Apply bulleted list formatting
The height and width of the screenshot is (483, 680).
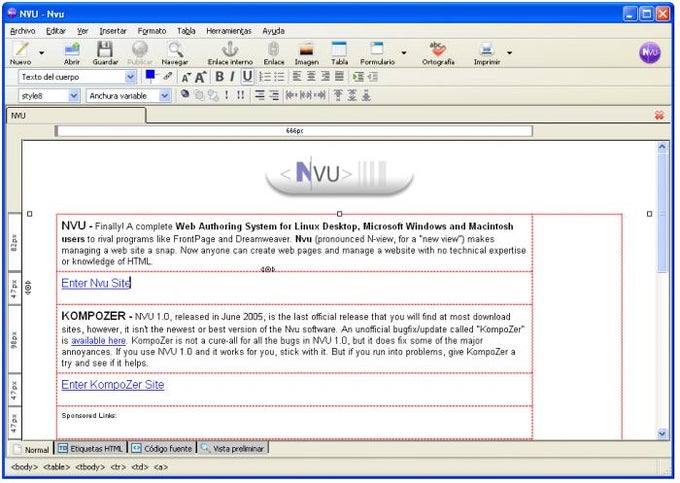tap(279, 77)
